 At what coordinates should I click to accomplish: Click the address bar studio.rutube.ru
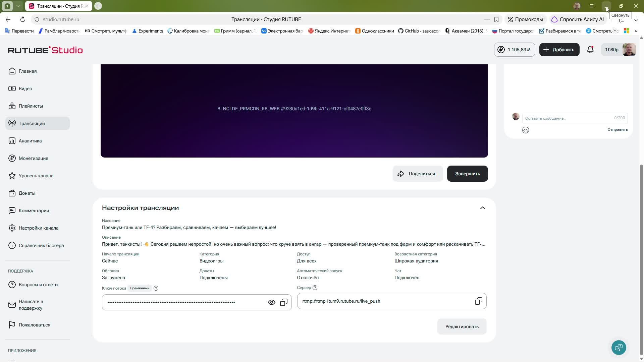pos(61,19)
